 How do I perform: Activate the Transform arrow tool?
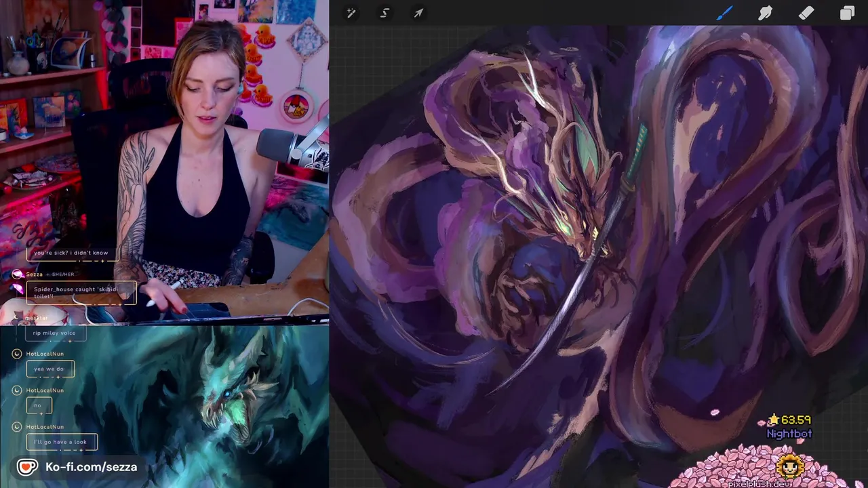coord(418,13)
